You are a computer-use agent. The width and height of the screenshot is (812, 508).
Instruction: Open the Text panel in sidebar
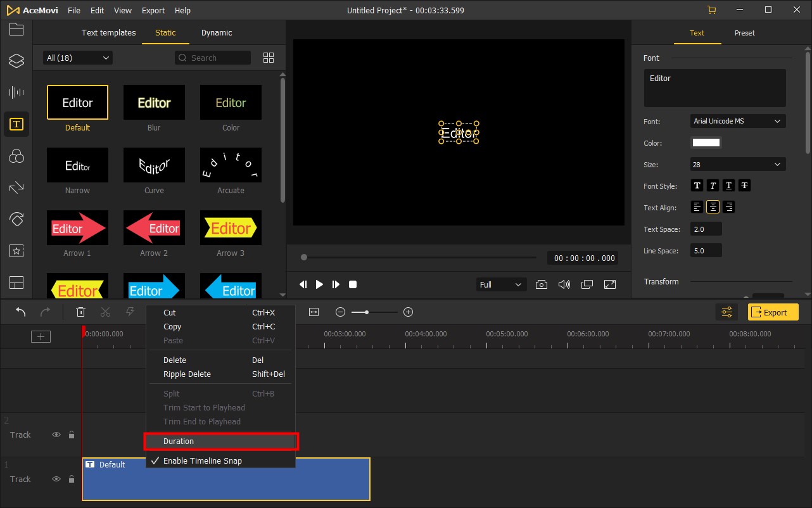16,124
